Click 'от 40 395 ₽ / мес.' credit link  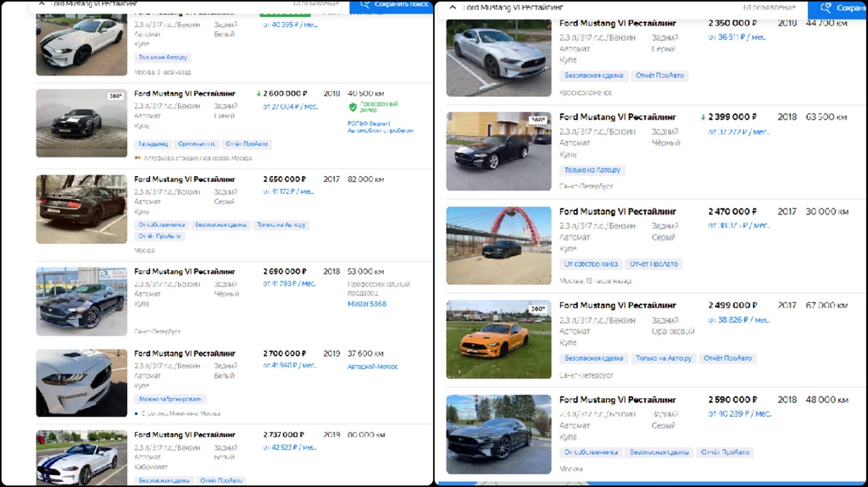[291, 25]
